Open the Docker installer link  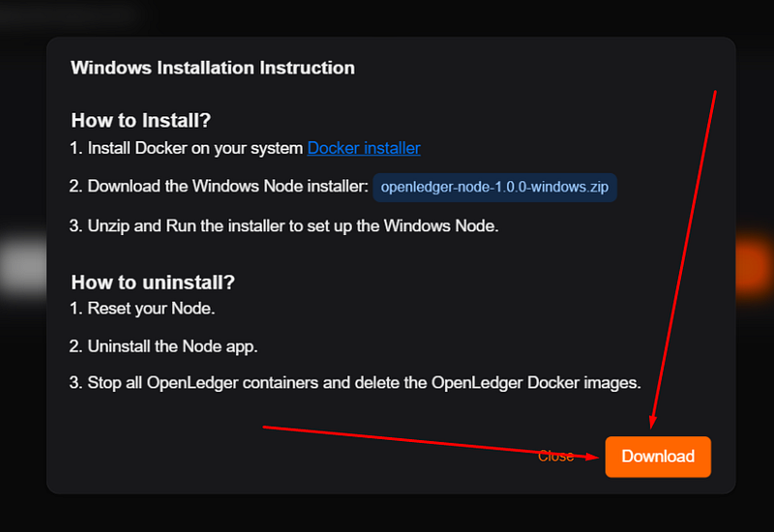pos(364,148)
